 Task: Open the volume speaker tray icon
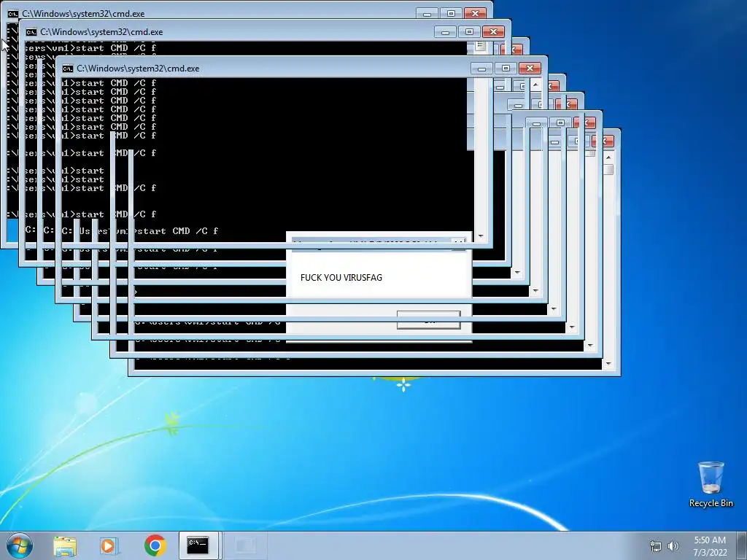[x=673, y=546]
